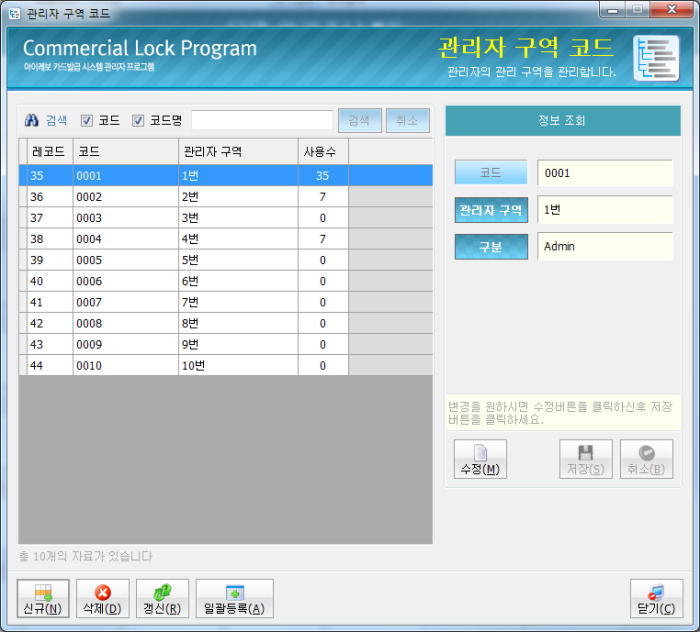Click the binoculars search icon
Image resolution: width=700 pixels, height=632 pixels.
(x=32, y=120)
